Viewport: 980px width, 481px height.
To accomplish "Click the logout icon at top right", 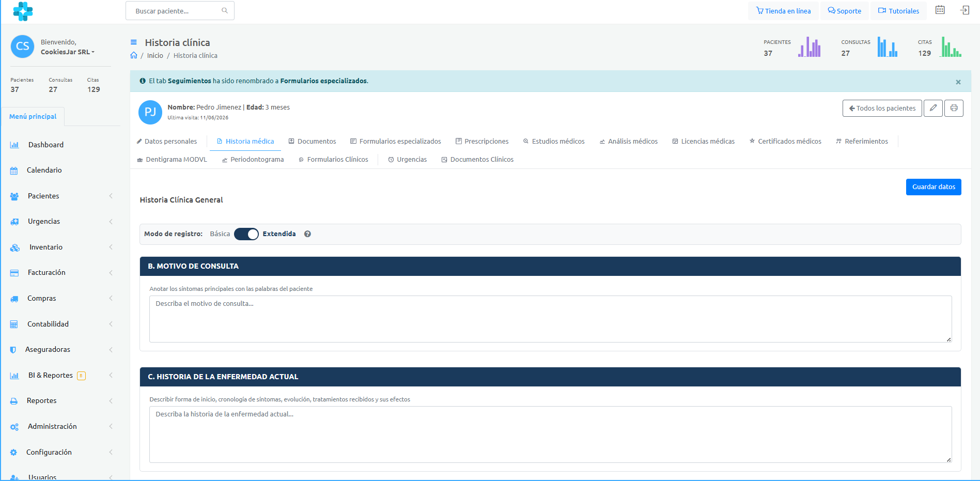I will coord(965,10).
